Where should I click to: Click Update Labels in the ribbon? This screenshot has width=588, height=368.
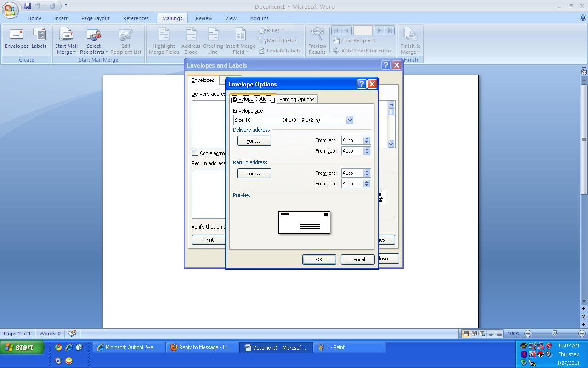[279, 51]
